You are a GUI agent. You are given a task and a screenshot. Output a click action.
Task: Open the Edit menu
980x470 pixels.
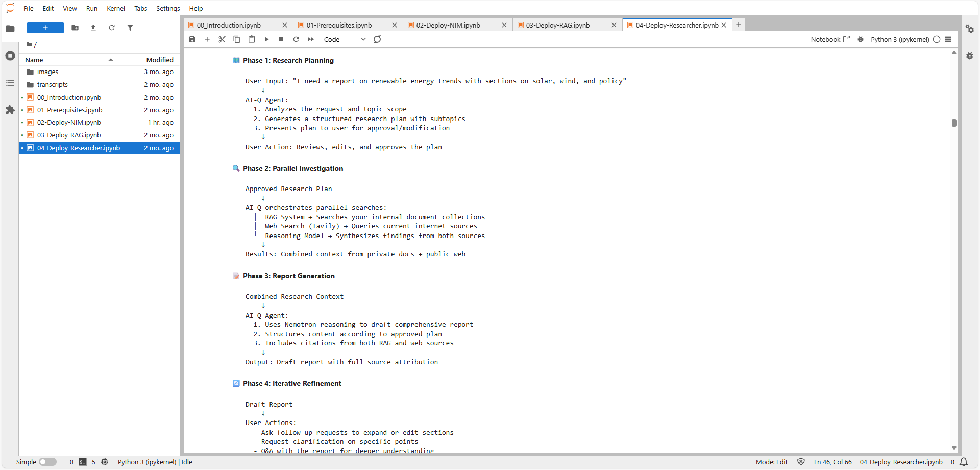48,8
